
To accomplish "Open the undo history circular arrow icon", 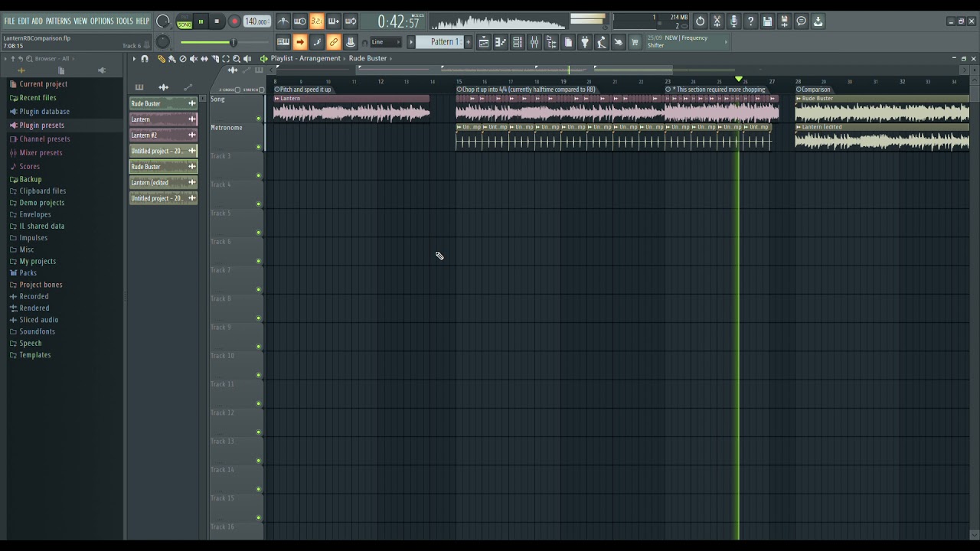I will click(700, 21).
